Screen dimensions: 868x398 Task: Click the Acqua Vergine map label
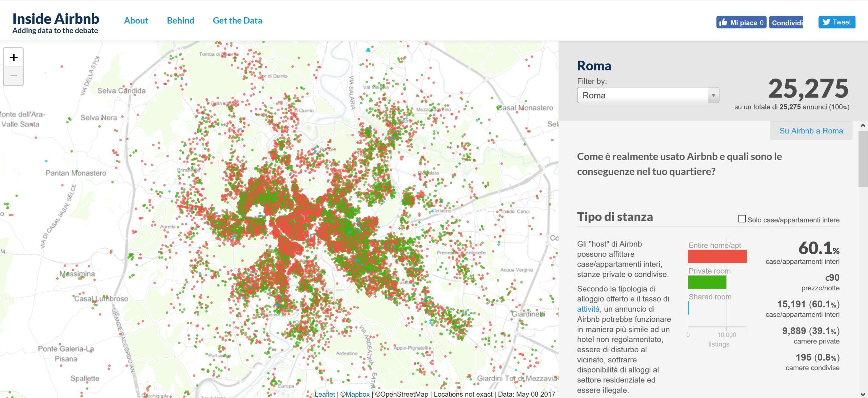(516, 270)
